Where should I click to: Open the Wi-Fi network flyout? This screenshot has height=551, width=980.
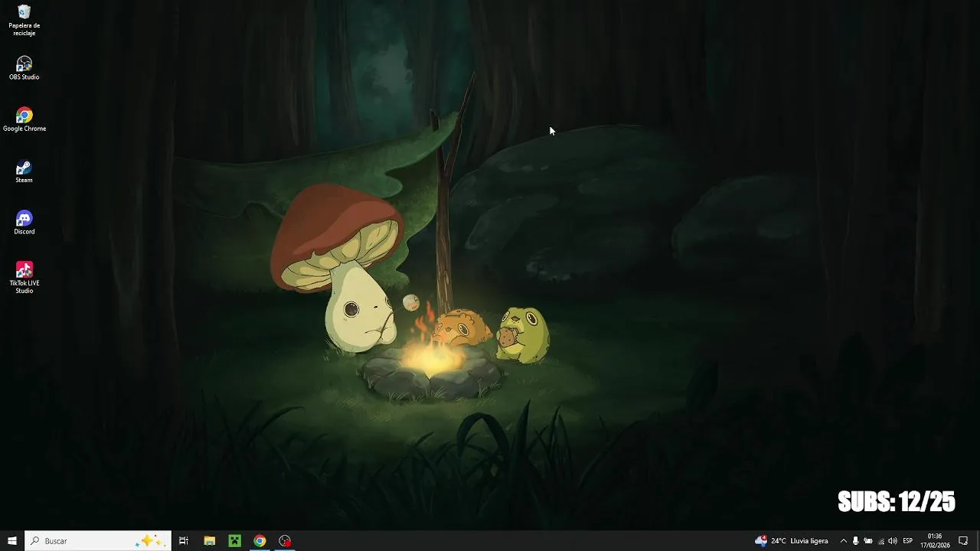point(880,541)
